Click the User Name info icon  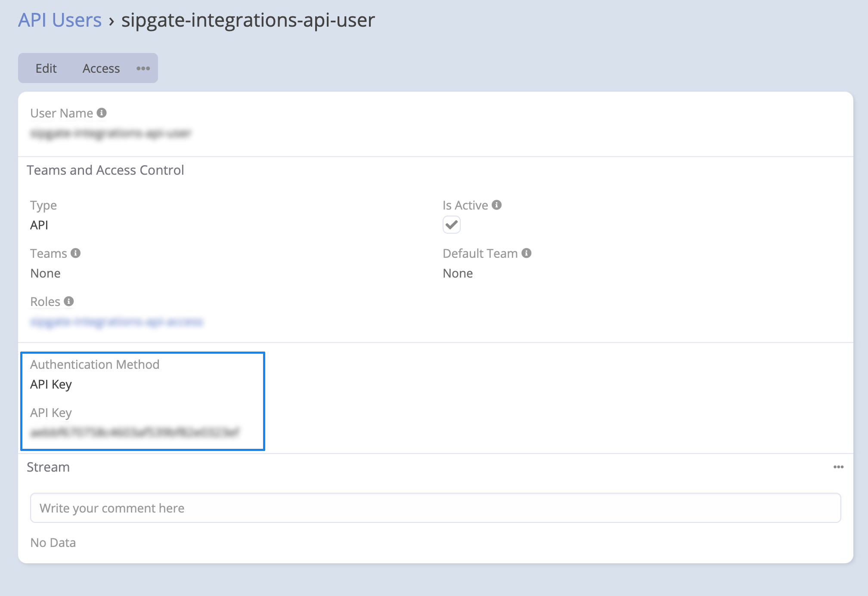[102, 113]
